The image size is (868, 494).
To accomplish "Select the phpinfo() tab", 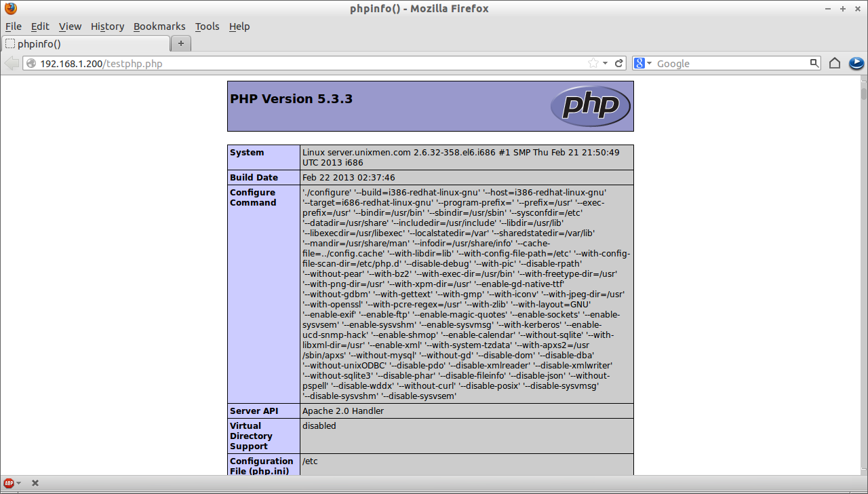I will click(85, 43).
